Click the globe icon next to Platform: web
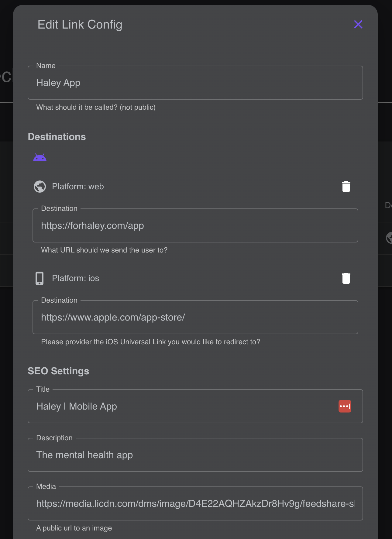The width and height of the screenshot is (392, 539). pyautogui.click(x=40, y=187)
